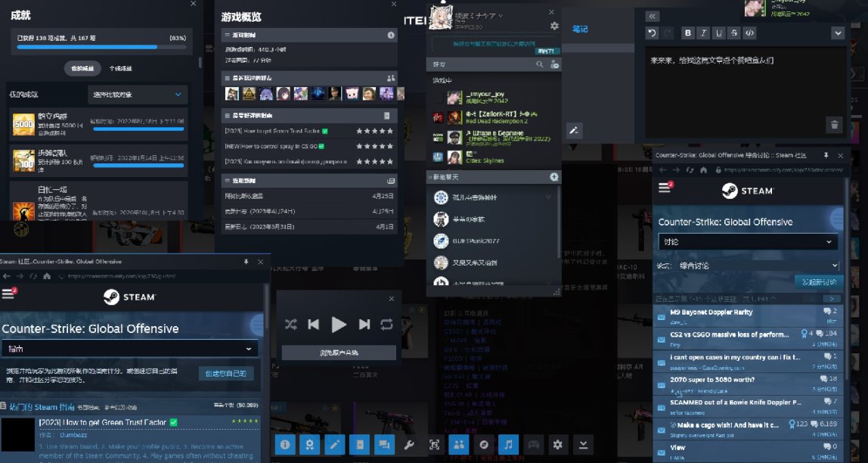Open the 5000 achievement icon
This screenshot has width=868, height=463.
(x=23, y=124)
